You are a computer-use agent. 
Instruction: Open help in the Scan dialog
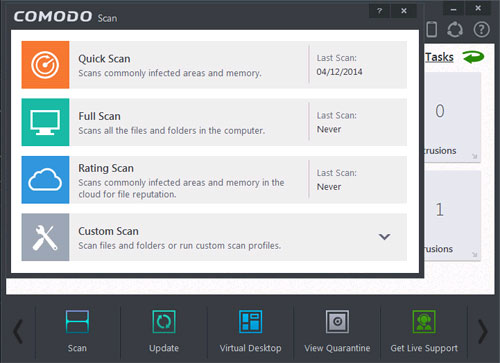[379, 11]
